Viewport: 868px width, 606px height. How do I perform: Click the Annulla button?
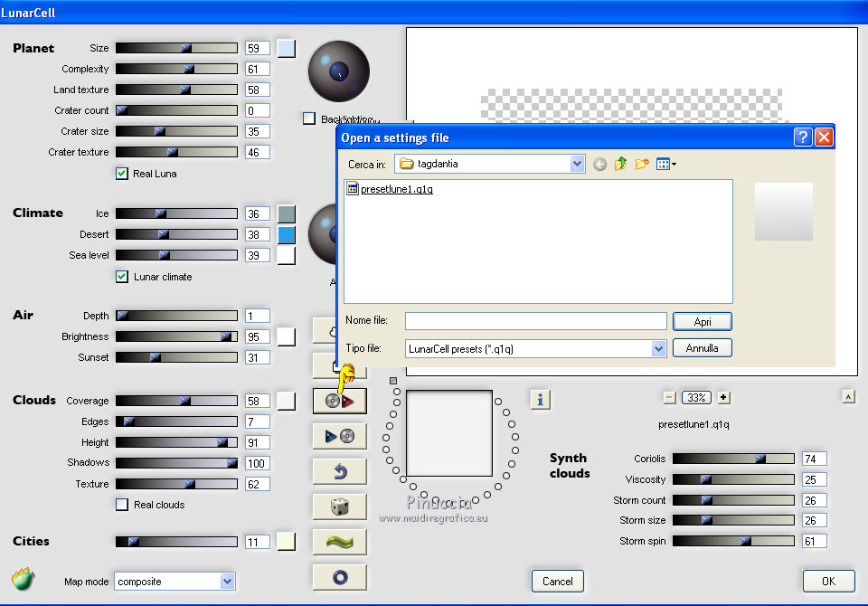pos(703,348)
